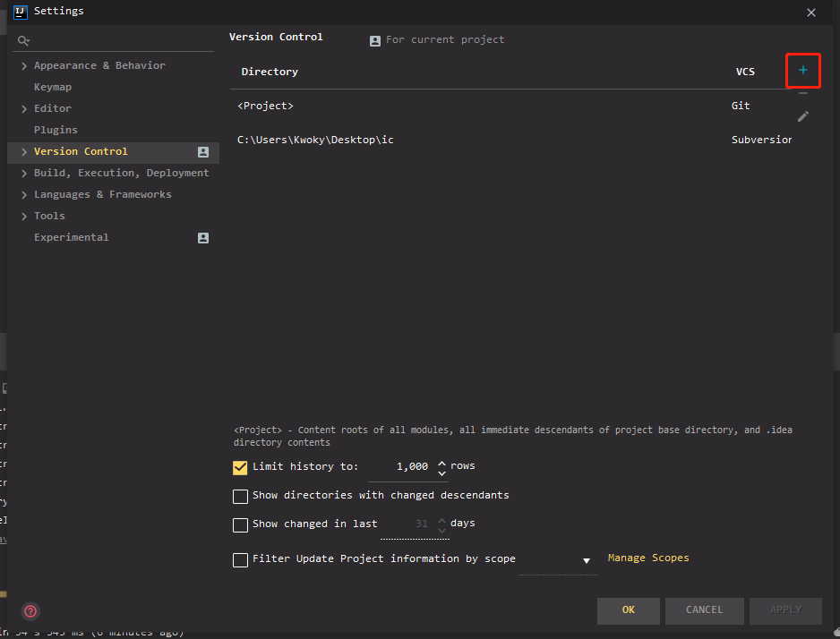Enable Show directories with changed descendants
840x639 pixels.
click(x=240, y=496)
